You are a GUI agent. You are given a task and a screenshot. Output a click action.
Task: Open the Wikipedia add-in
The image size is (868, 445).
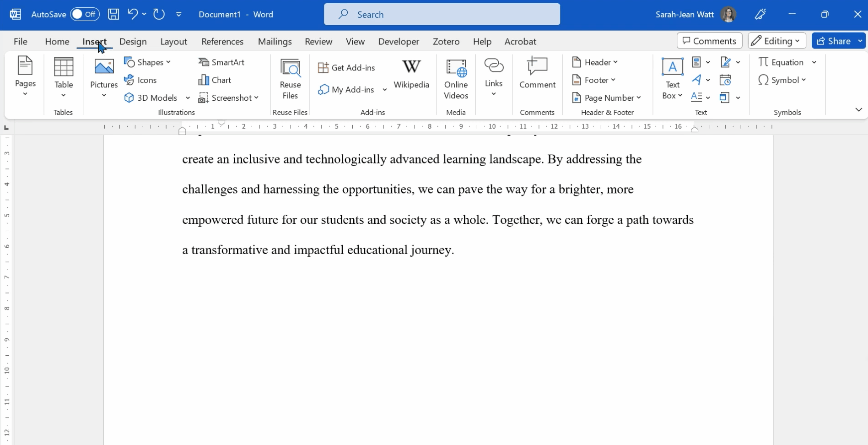point(411,74)
